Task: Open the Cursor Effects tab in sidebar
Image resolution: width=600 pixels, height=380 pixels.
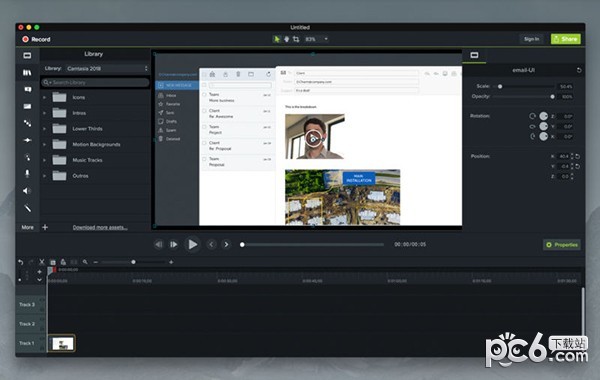Action: pyautogui.click(x=27, y=157)
